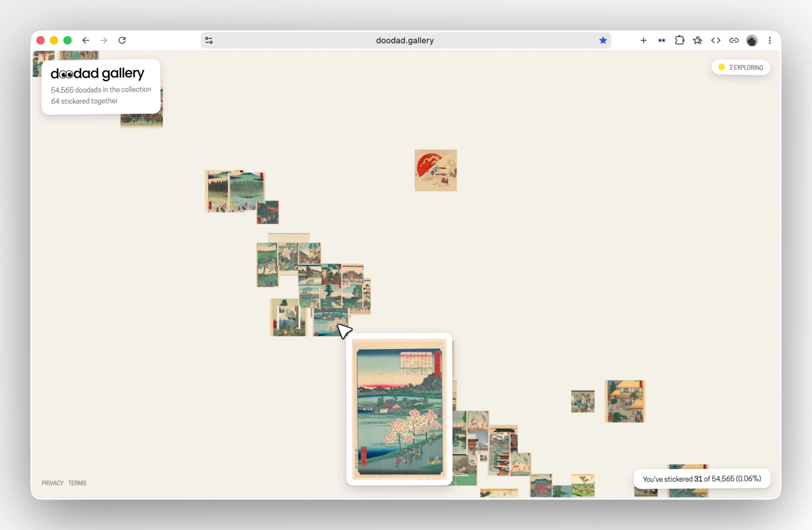The height and width of the screenshot is (530, 812).
Task: Click the 2 EXPLORING status badge
Action: (741, 67)
